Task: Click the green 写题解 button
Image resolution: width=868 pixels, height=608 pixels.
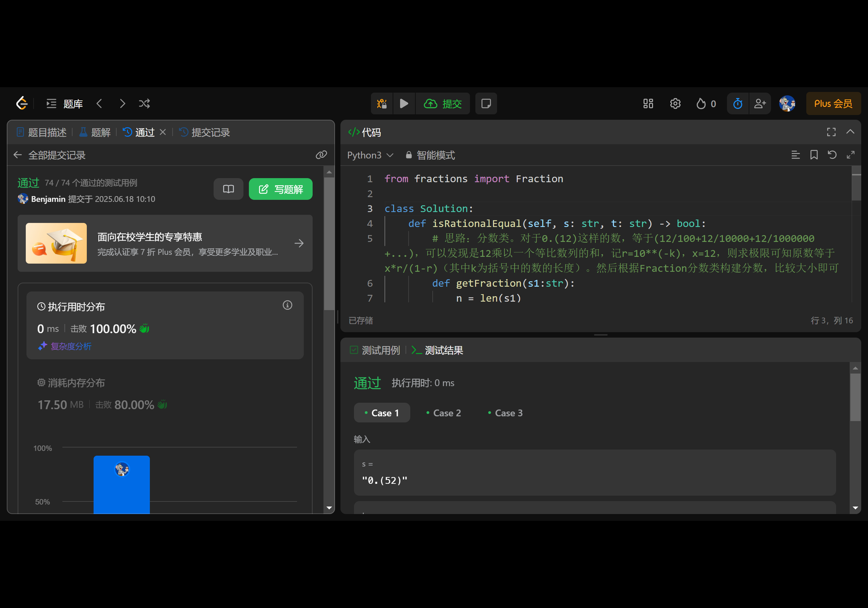Action: point(280,189)
